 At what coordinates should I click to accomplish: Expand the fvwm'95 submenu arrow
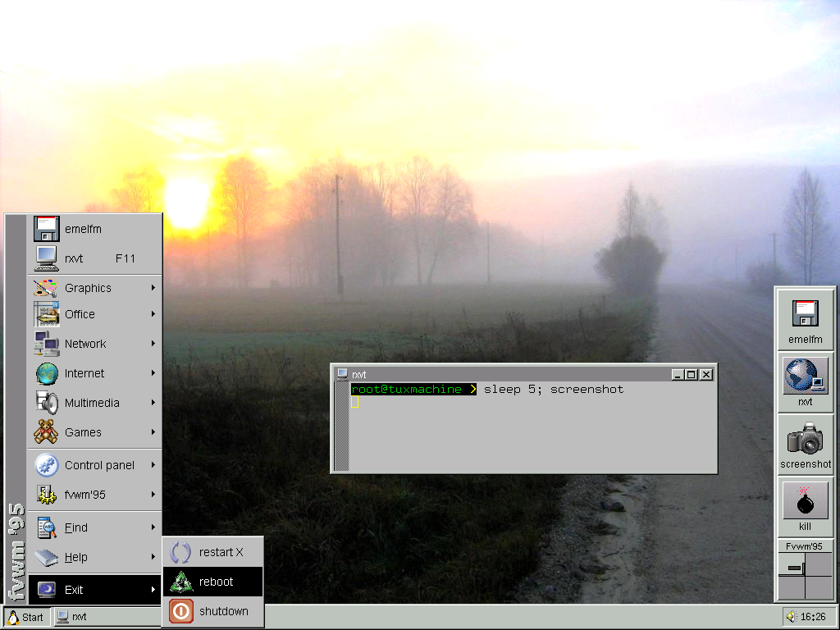click(153, 495)
